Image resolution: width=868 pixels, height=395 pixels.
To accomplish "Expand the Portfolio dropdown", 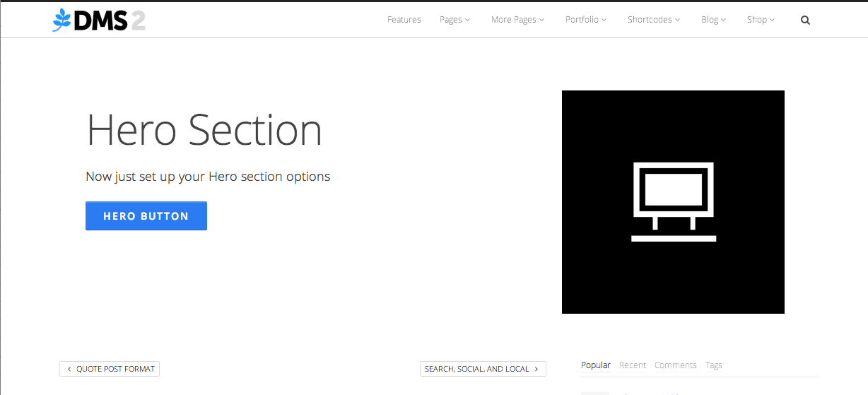I will pyautogui.click(x=586, y=20).
